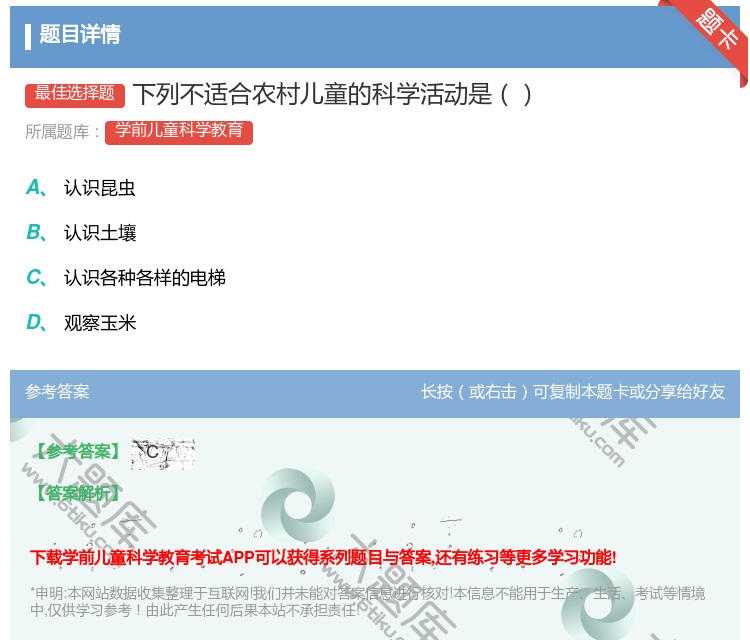The image size is (750, 640).
Task: Click the 【参考答案】 green label
Action: [78, 451]
